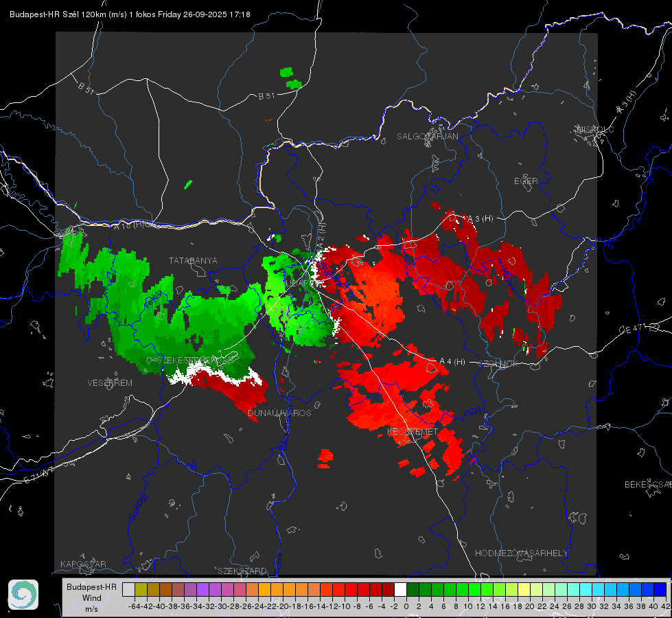The height and width of the screenshot is (618, 672).
Task: Select the olive swatch at -64
Action: (x=141, y=589)
